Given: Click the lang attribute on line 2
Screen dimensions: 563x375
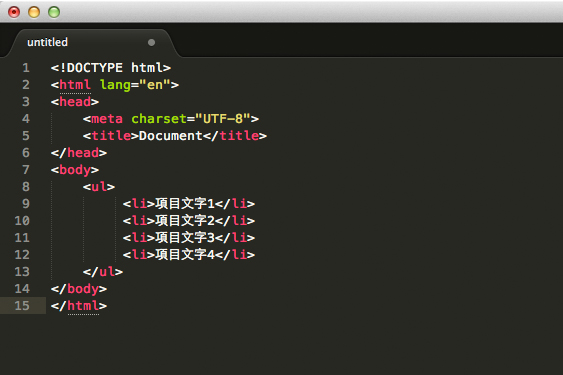Looking at the screenshot, I should (x=115, y=85).
